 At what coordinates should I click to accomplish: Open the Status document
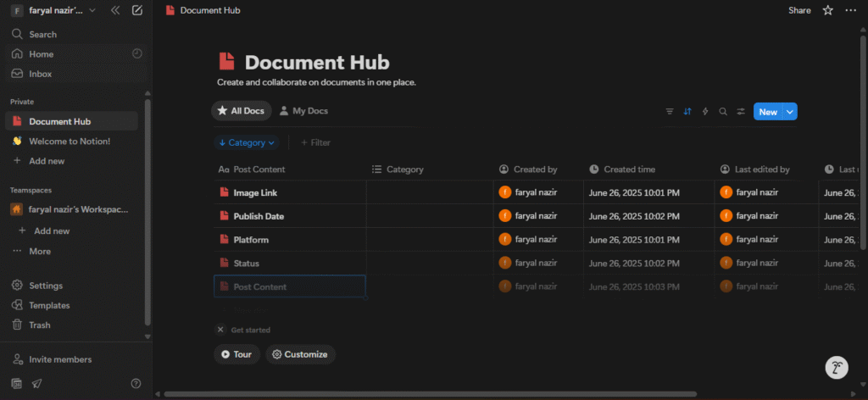247,264
